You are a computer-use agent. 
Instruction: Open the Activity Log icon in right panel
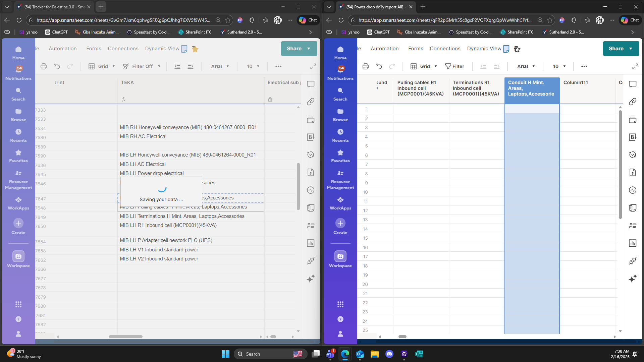(633, 190)
